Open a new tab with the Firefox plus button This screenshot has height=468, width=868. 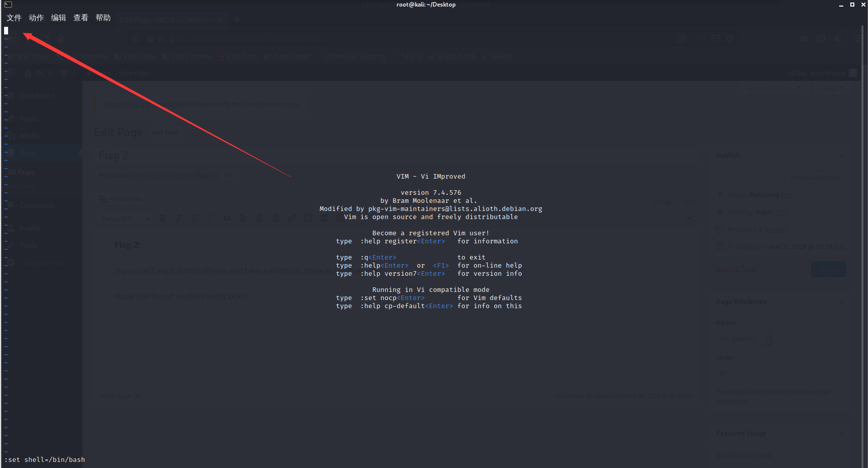coord(237,20)
